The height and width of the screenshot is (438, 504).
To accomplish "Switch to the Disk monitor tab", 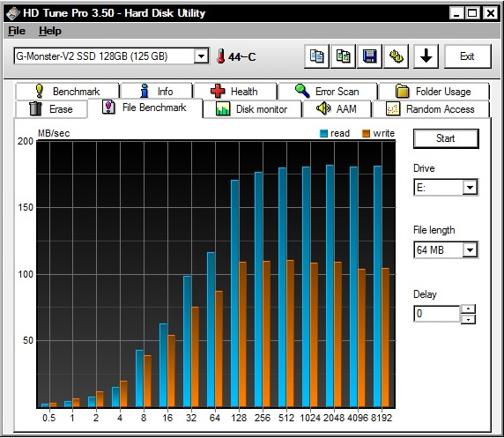I will tap(252, 109).
